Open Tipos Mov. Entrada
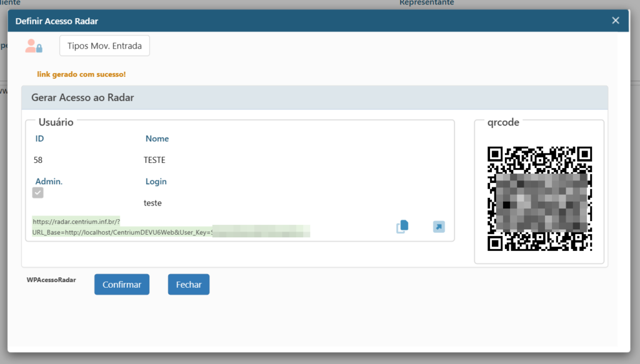This screenshot has width=640, height=364. click(x=104, y=46)
